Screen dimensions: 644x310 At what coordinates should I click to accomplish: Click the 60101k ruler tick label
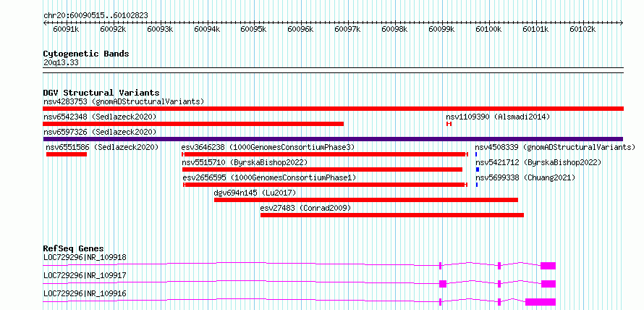coord(535,29)
